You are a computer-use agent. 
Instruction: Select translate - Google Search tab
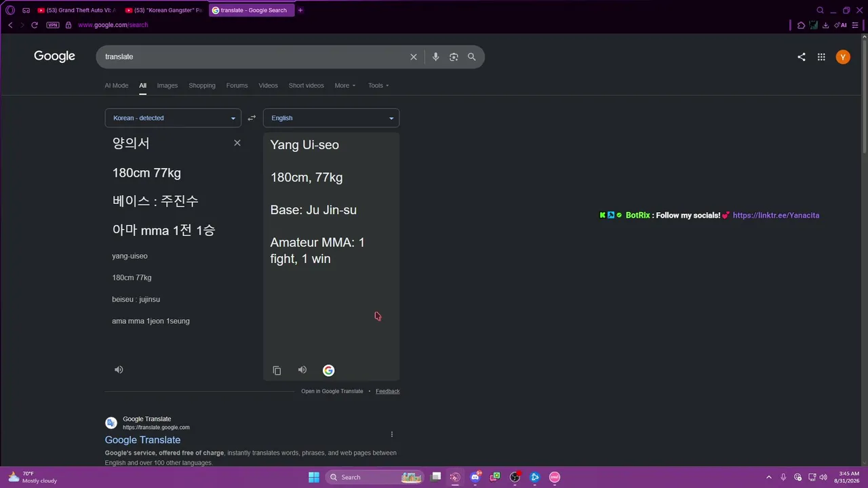click(252, 10)
